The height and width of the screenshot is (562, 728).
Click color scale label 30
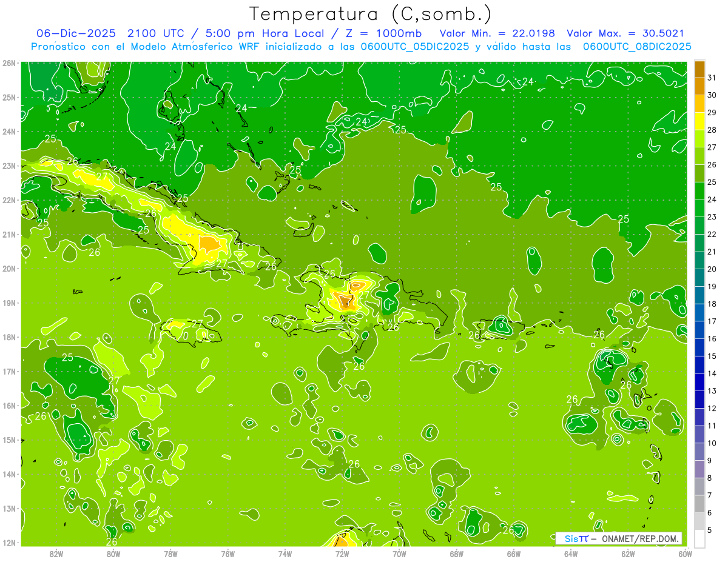712,95
